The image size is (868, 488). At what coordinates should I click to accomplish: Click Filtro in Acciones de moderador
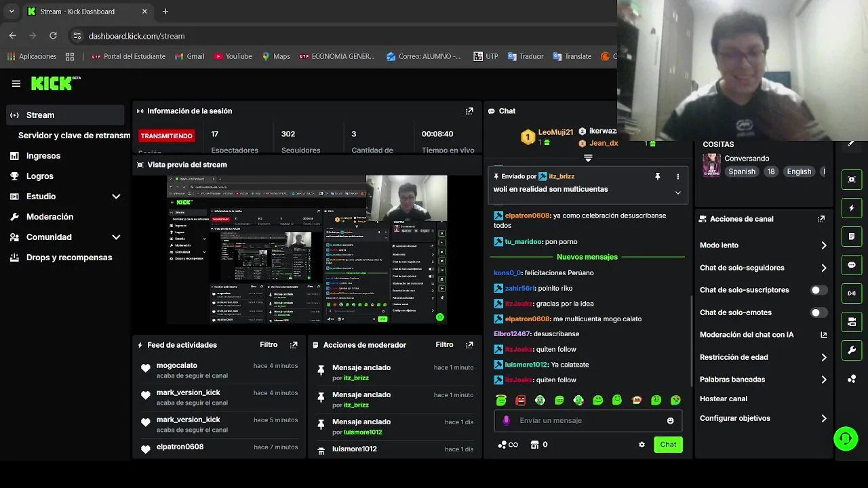point(444,345)
